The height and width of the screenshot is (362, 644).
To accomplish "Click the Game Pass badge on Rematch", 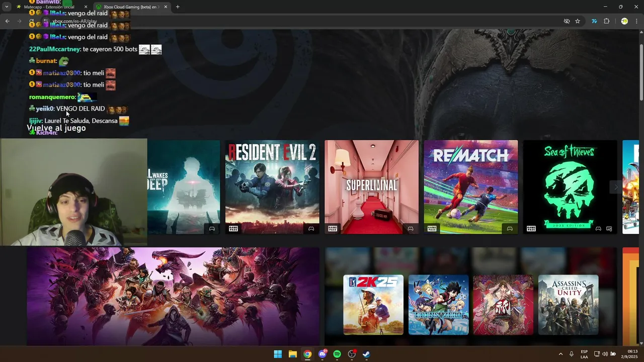I will coord(432,229).
